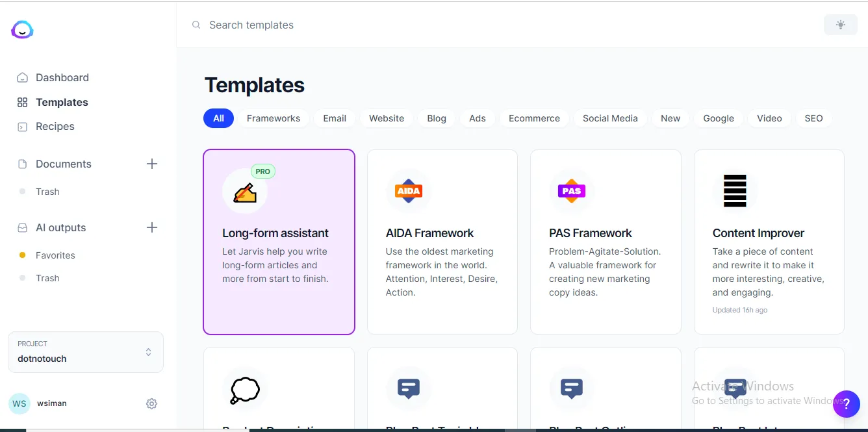Add a new document with plus icon
Screen dimensions: 868x432
coord(152,164)
